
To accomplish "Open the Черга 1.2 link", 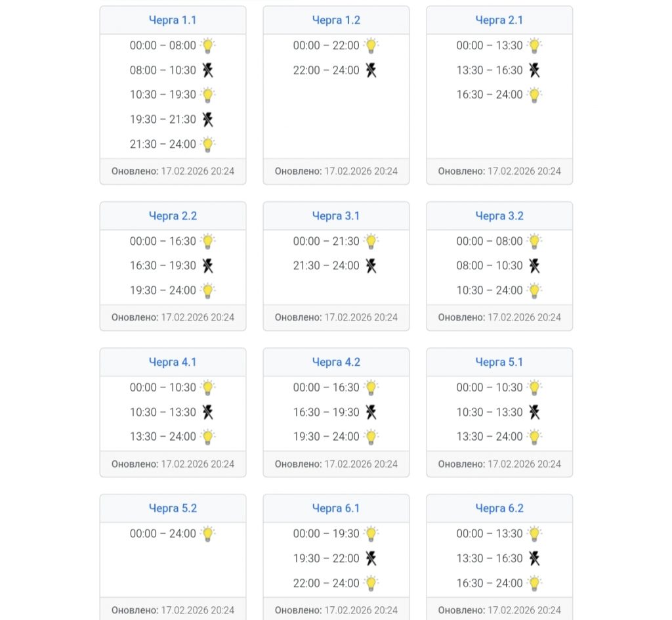I will [336, 20].
